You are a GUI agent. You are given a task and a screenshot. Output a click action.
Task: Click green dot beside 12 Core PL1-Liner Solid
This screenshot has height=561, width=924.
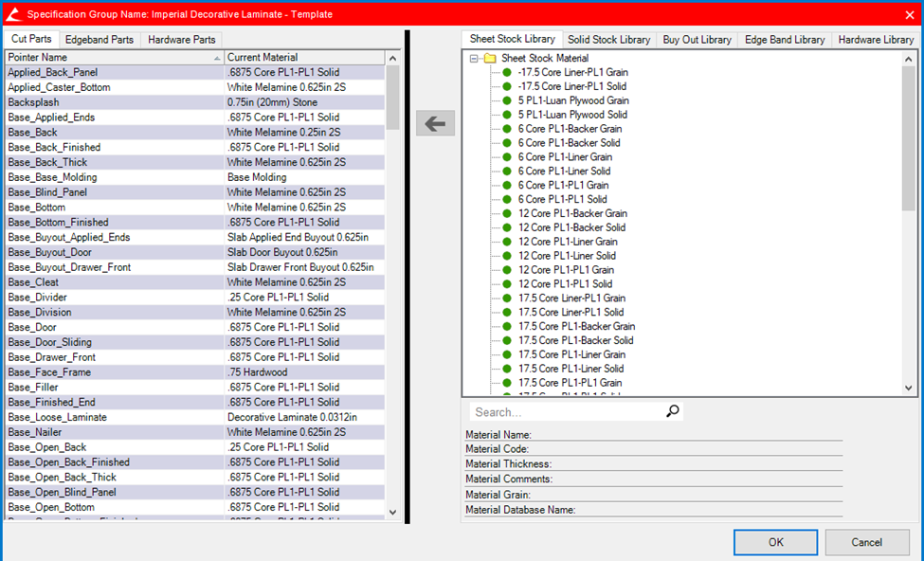[507, 256]
